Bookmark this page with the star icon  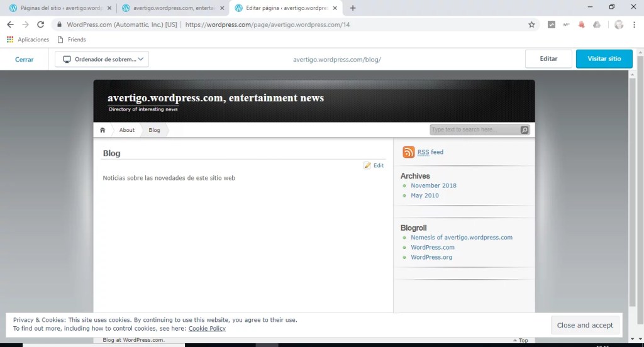[531, 25]
